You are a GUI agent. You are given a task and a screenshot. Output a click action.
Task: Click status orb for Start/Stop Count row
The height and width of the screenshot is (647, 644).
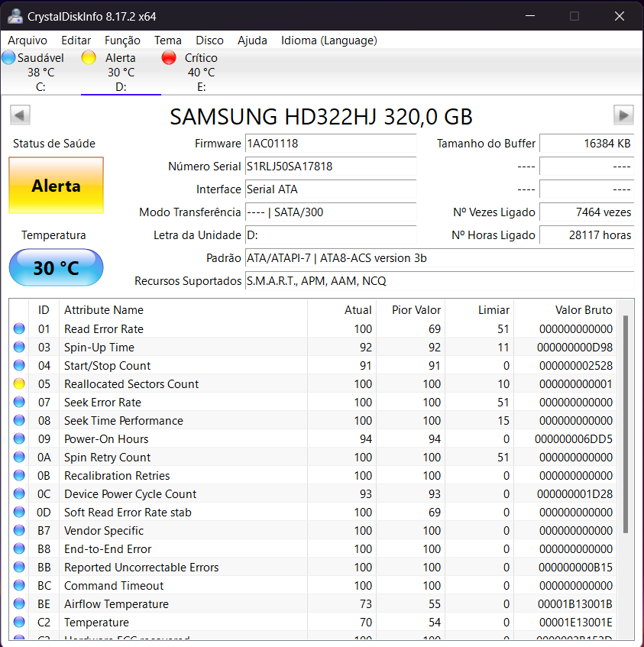point(19,366)
